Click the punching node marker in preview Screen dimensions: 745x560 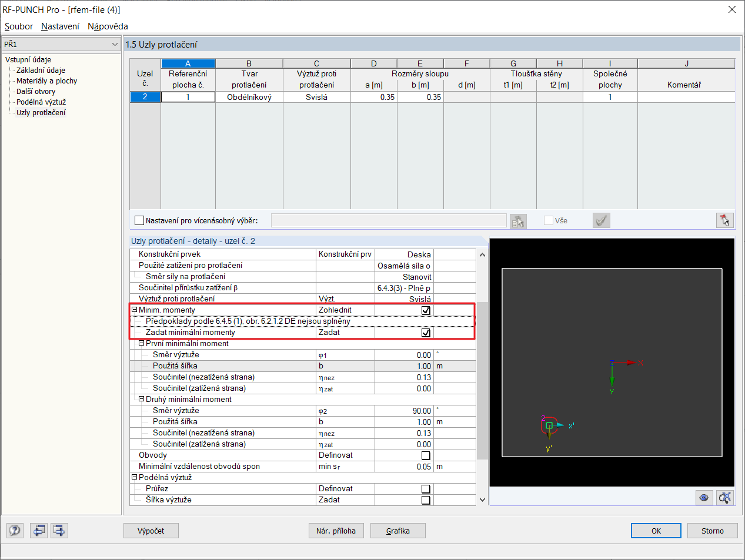549,425
